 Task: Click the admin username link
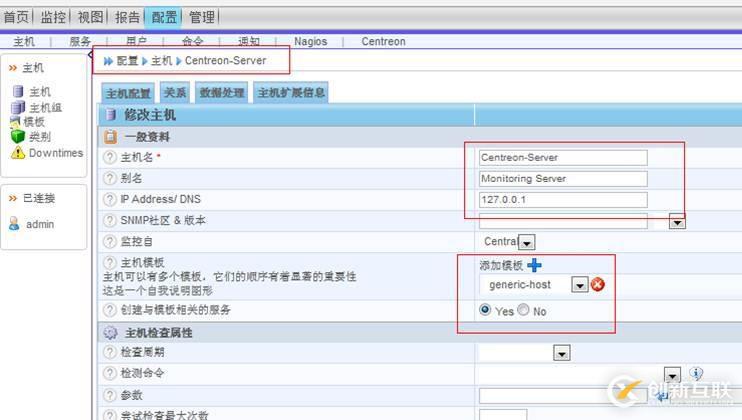pos(40,224)
